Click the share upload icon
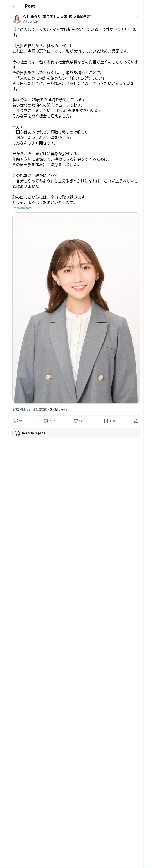The height and width of the screenshot is (868, 152). pyautogui.click(x=136, y=420)
